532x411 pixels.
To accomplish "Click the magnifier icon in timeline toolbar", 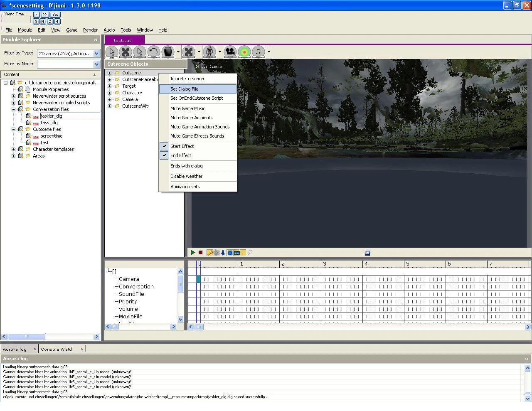I will tap(250, 252).
